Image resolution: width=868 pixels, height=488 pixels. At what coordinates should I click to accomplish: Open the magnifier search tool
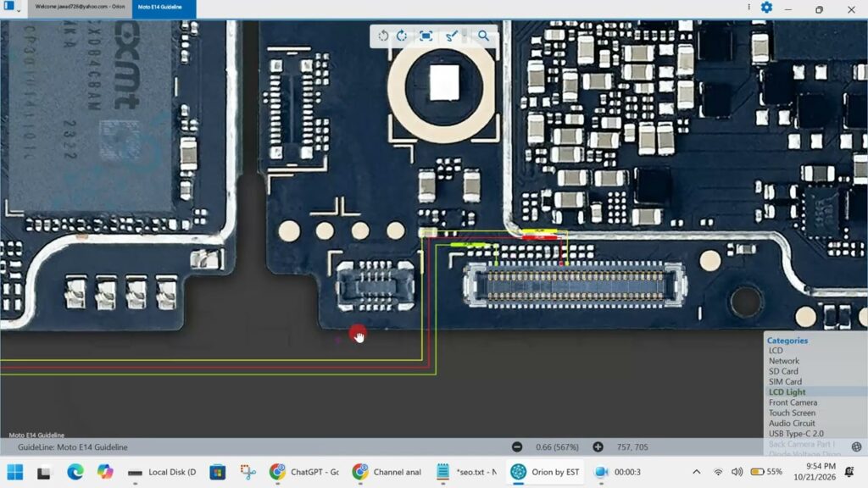tap(483, 36)
